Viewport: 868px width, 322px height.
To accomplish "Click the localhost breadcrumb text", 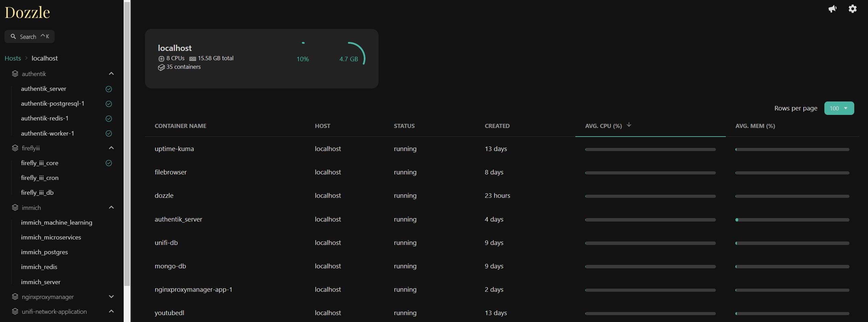I will click(x=45, y=58).
